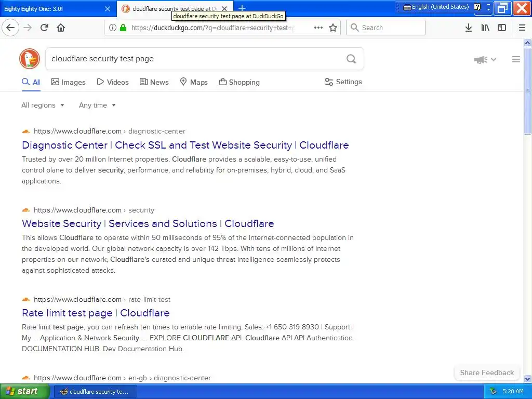Switch to Videos results
The width and height of the screenshot is (532, 399).
(x=113, y=82)
